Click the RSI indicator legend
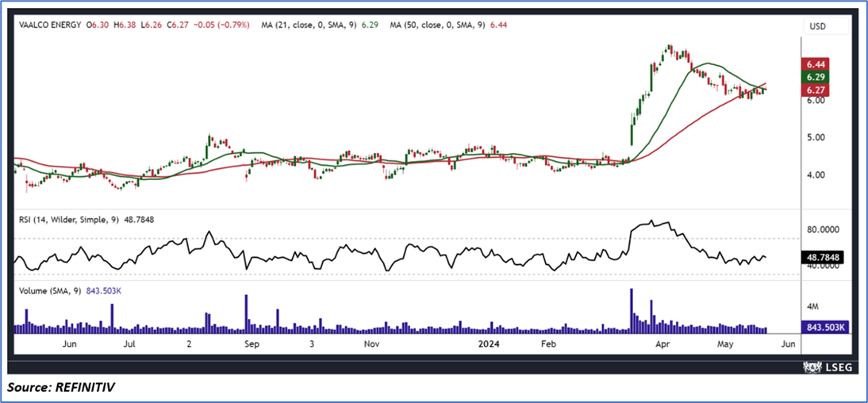This screenshot has height=403, width=868. pos(86,220)
